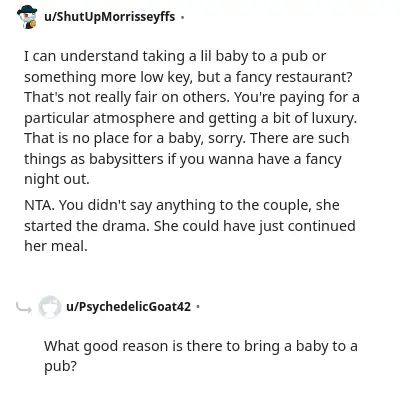Image resolution: width=400 pixels, height=402 pixels.
Task: Click the line "her meal."
Action: [56, 246]
